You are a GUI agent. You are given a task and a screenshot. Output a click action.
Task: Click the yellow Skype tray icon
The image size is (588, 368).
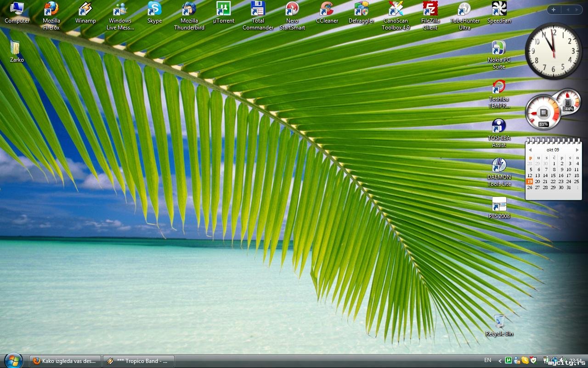pos(525,361)
